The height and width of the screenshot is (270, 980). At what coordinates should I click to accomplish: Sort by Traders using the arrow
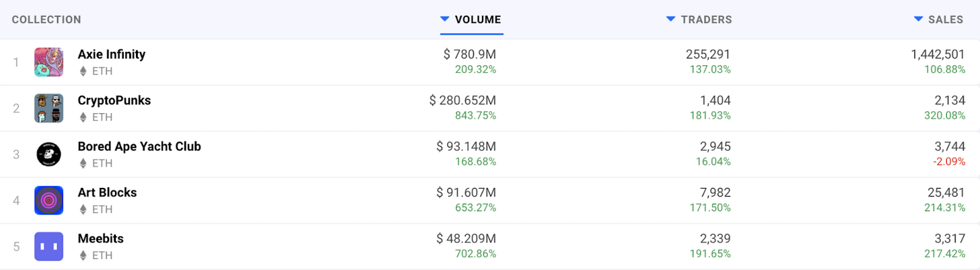(x=670, y=19)
